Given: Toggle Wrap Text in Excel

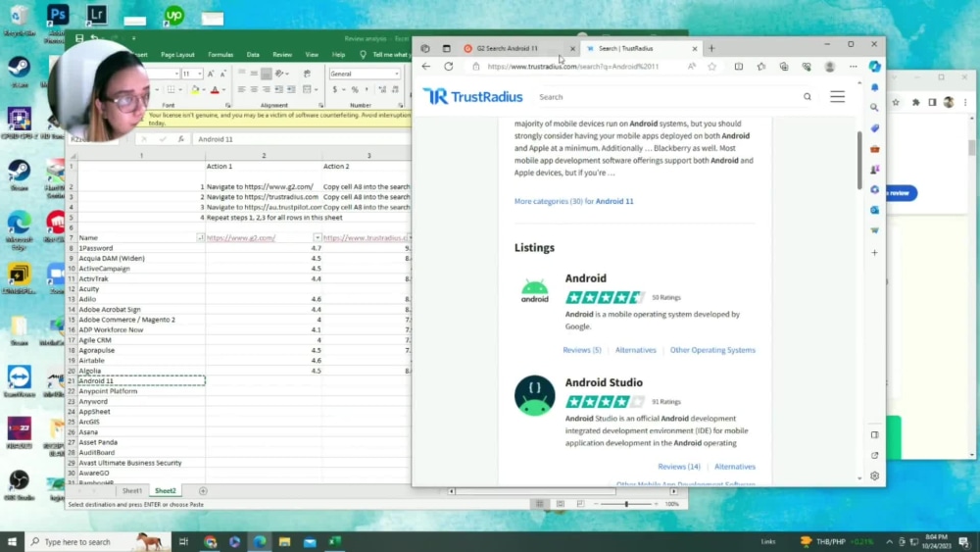Looking at the screenshot, I should 307,74.
